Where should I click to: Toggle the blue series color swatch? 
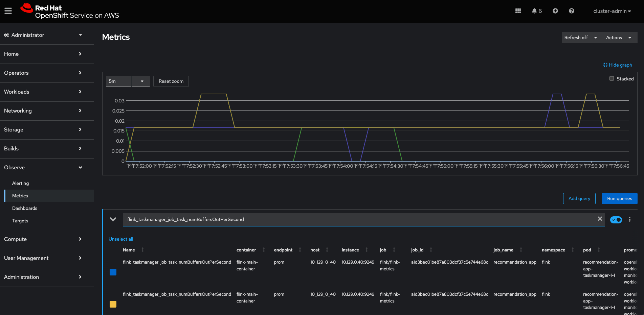pyautogui.click(x=113, y=272)
